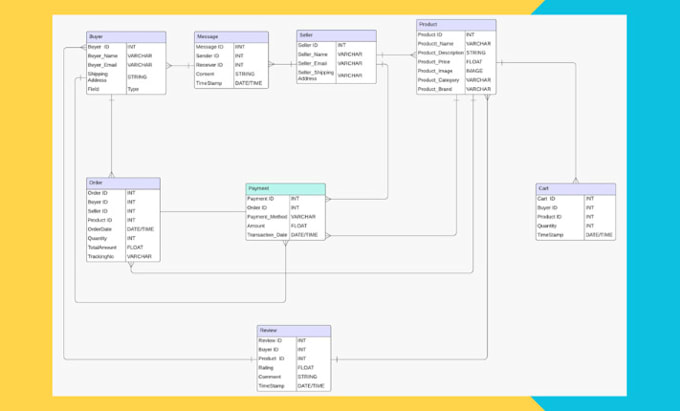Click the FLOAT type beside TotalAmount
680x411 pixels.
(x=135, y=248)
